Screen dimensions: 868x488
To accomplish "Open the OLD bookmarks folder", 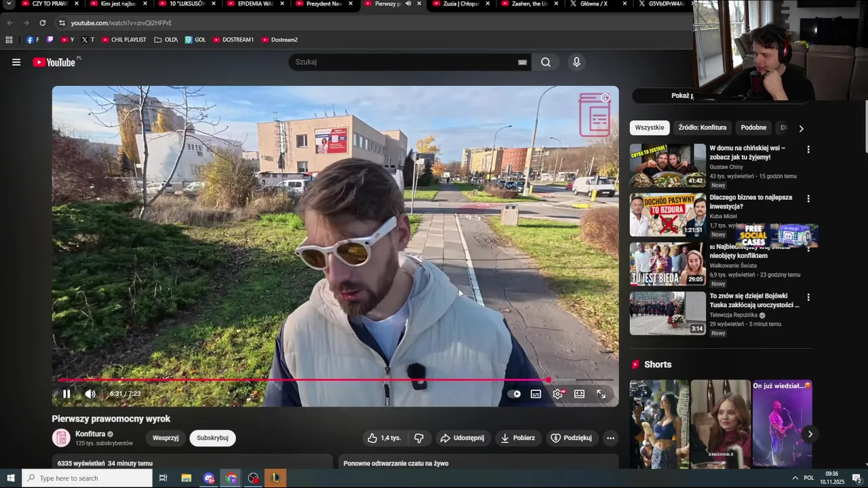I will pos(166,40).
